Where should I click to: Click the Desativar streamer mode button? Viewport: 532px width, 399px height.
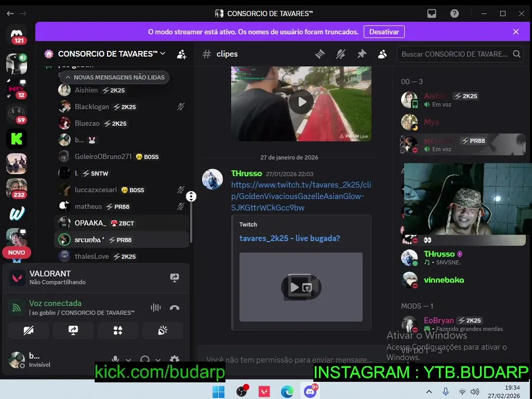(x=383, y=32)
